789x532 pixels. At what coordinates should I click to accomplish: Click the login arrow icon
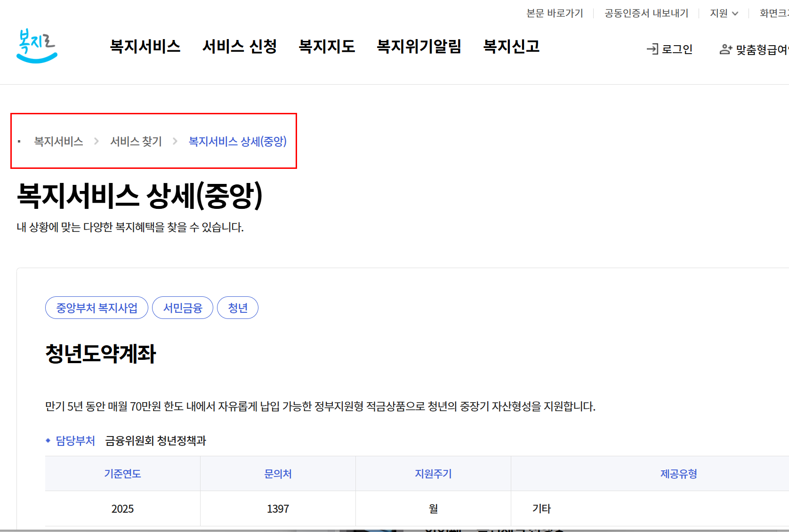click(652, 49)
